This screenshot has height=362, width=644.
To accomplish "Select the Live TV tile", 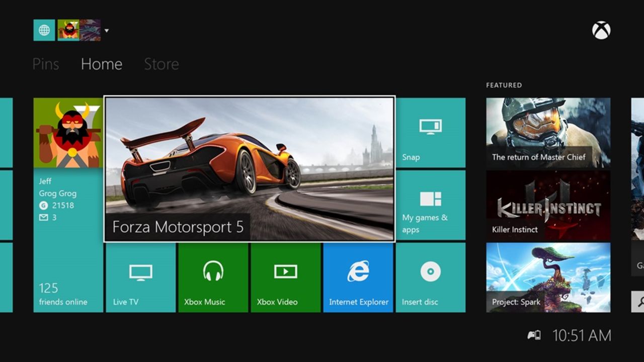I will 140,279.
